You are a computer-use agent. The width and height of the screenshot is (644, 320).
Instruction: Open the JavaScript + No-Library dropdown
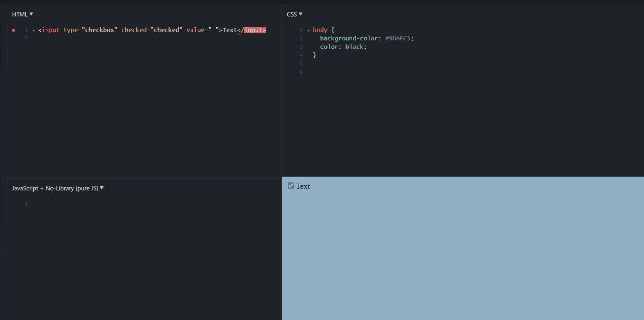pyautogui.click(x=58, y=188)
